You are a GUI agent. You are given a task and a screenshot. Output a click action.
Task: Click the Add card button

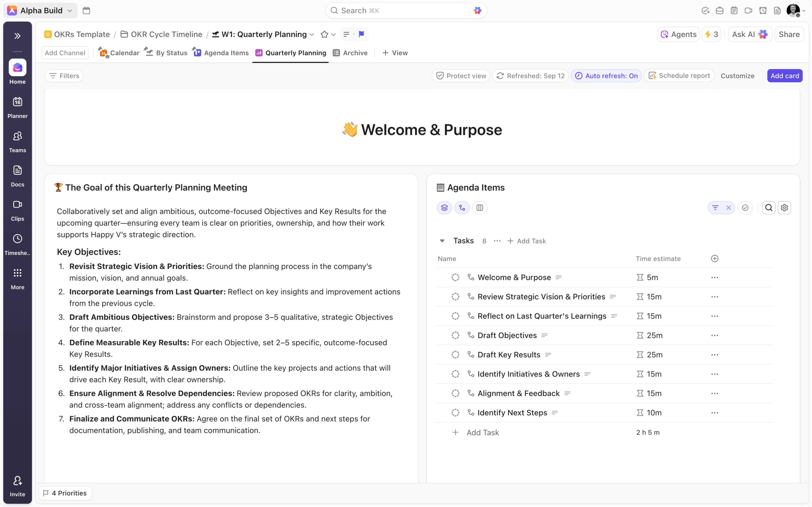click(785, 76)
